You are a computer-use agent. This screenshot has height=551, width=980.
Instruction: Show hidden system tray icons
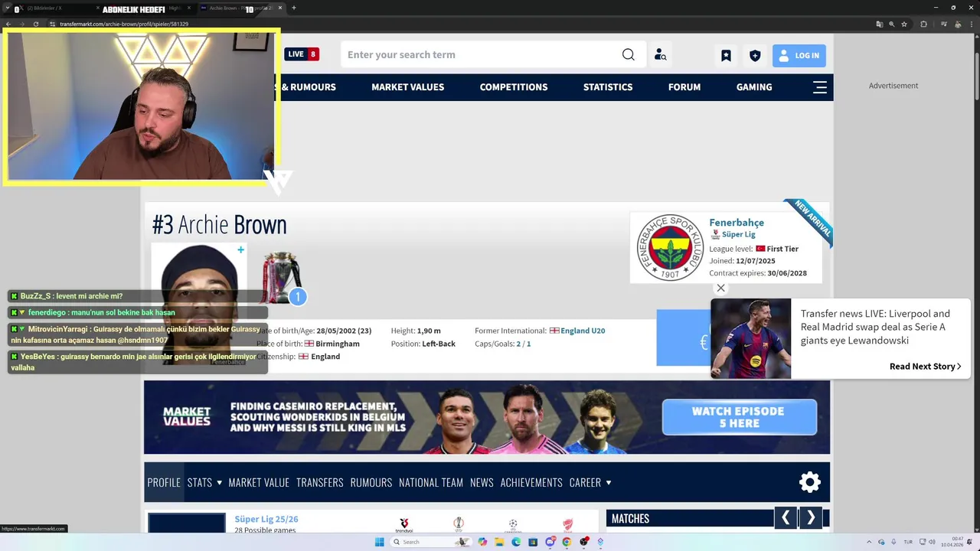tap(869, 542)
